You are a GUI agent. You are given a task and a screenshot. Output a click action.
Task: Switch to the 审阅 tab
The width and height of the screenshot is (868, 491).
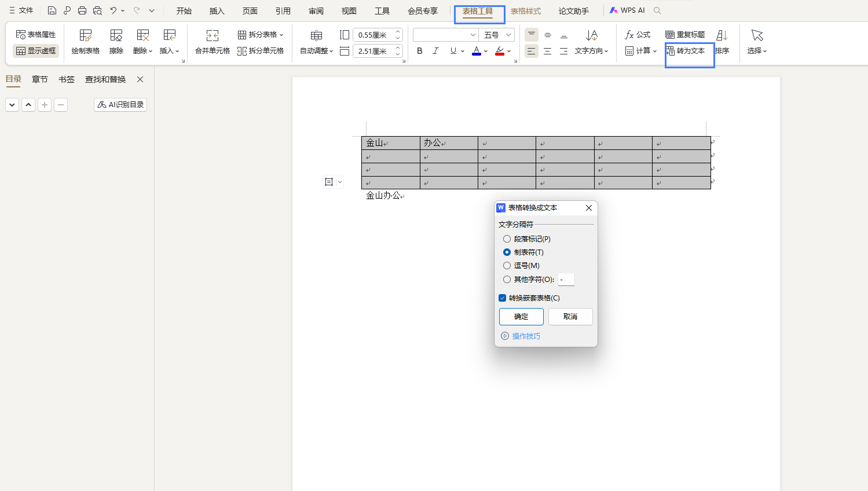(x=316, y=11)
